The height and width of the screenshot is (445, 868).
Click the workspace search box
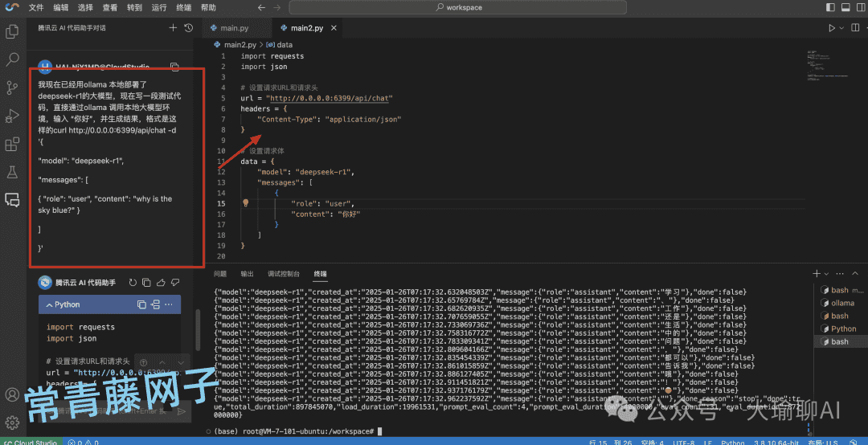[x=458, y=7]
